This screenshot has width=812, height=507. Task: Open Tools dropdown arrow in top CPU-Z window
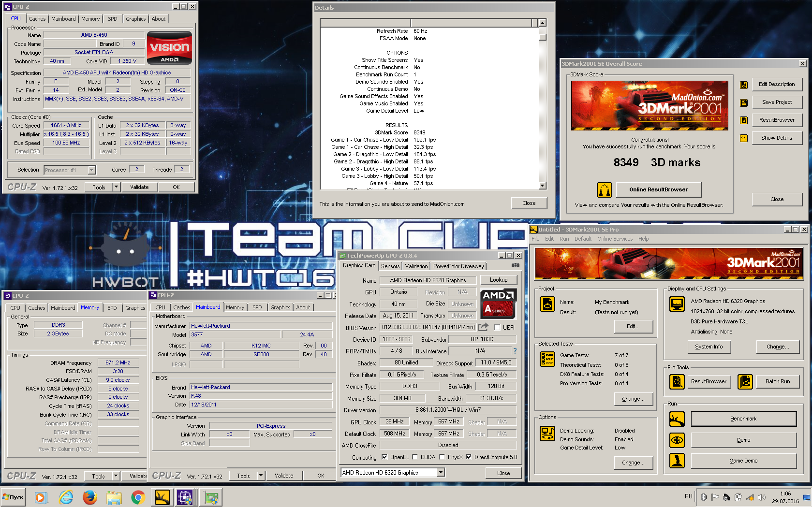(x=116, y=187)
